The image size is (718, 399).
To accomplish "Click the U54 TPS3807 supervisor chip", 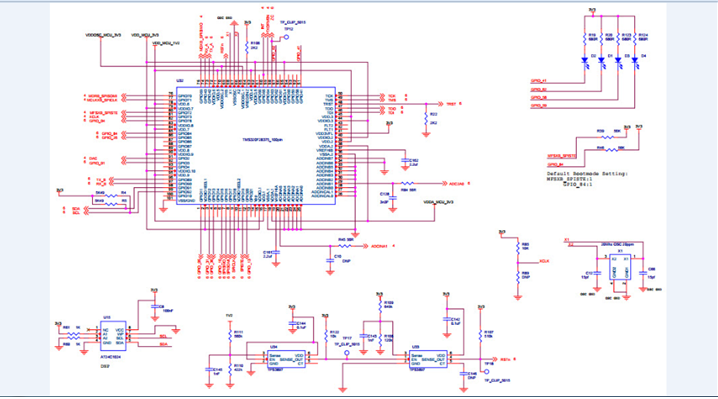I will [x=286, y=359].
